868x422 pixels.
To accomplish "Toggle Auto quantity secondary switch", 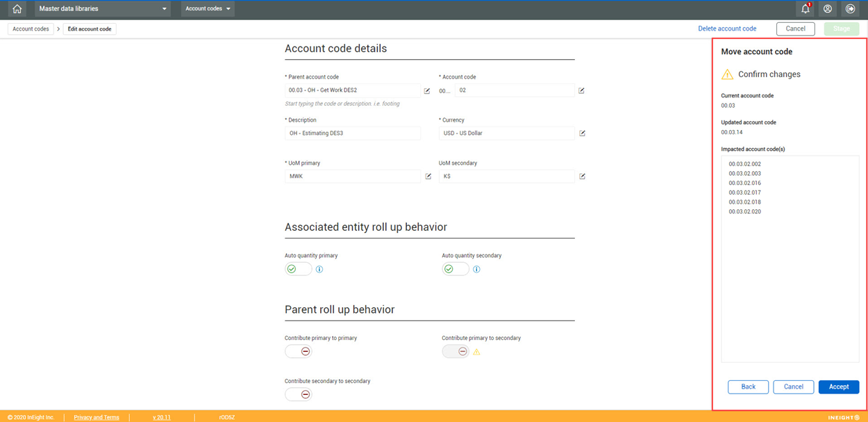I will tap(456, 269).
